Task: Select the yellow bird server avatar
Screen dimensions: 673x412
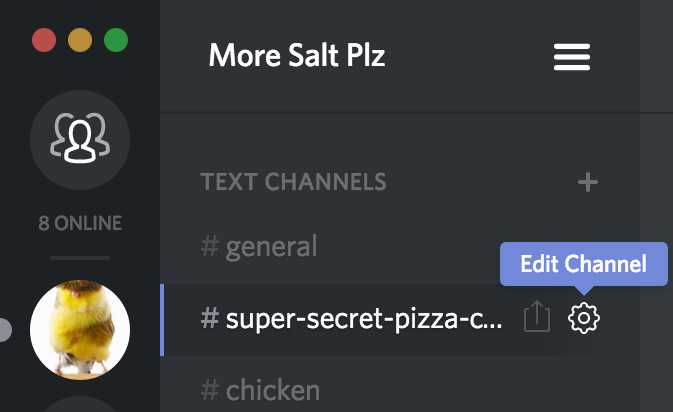Action: click(x=80, y=330)
